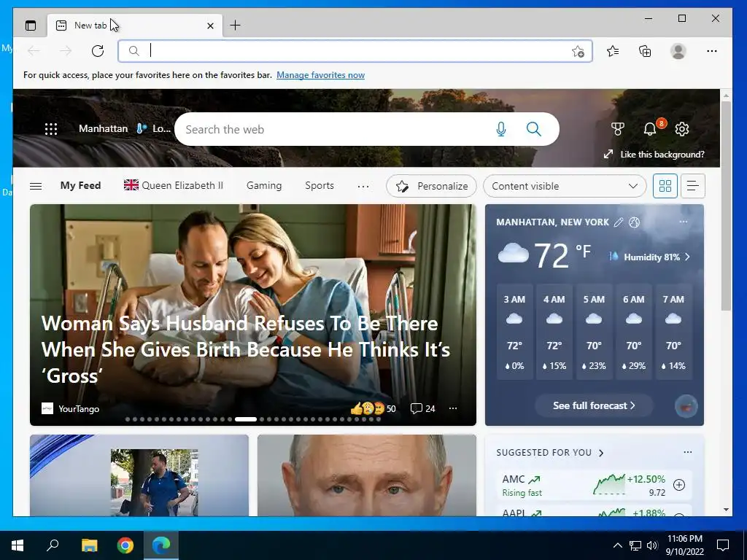Viewport: 747px width, 560px height.
Task: Open notifications bell icon
Action: click(650, 128)
